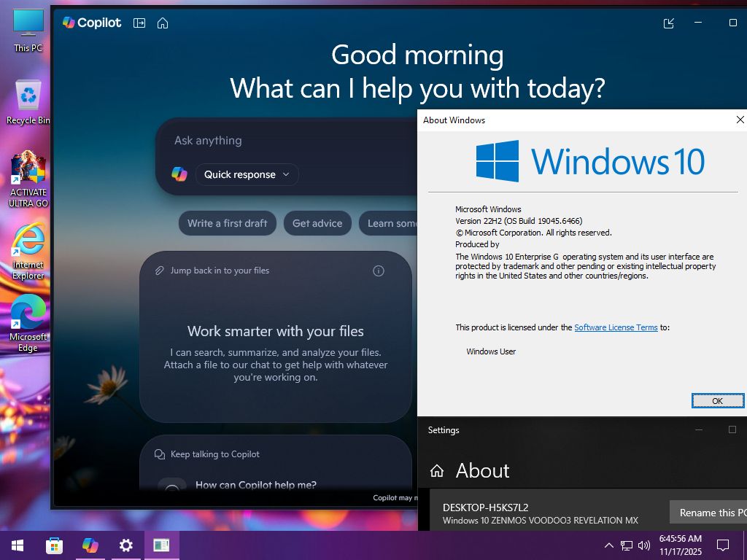Click How can Copilot help me? suggestion

pos(256,485)
